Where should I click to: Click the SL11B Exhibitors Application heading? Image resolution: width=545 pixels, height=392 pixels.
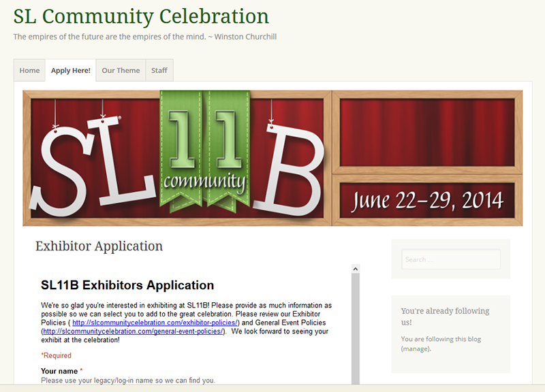pyautogui.click(x=127, y=285)
